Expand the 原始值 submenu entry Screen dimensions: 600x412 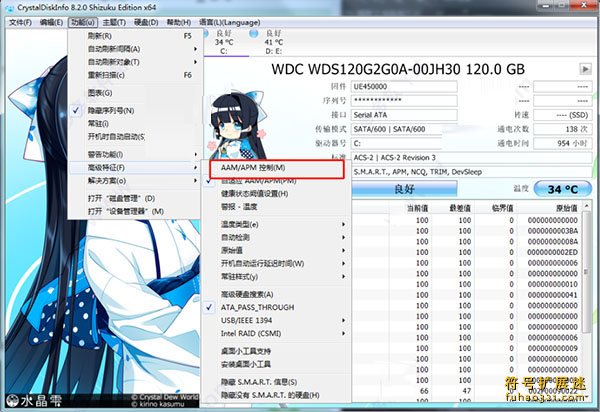(276, 251)
